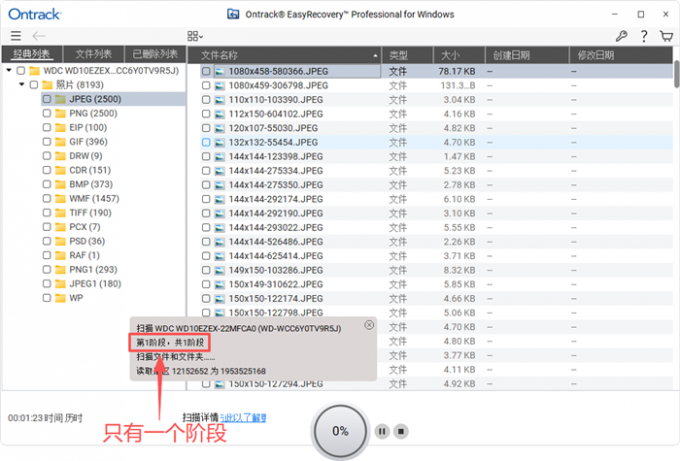Go back with the arrow icon
This screenshot has width=680, height=461.
click(x=39, y=36)
